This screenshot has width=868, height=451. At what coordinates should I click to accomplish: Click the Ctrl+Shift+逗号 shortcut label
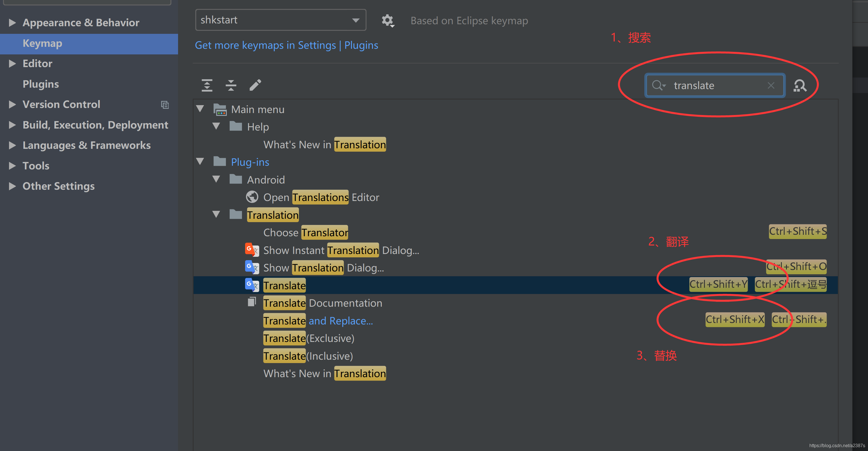coord(791,284)
